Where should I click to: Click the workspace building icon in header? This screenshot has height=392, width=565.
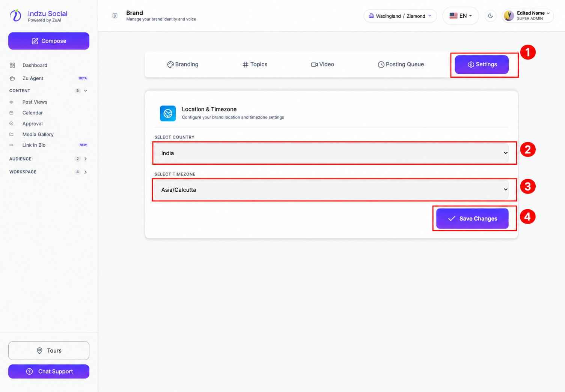(371, 16)
